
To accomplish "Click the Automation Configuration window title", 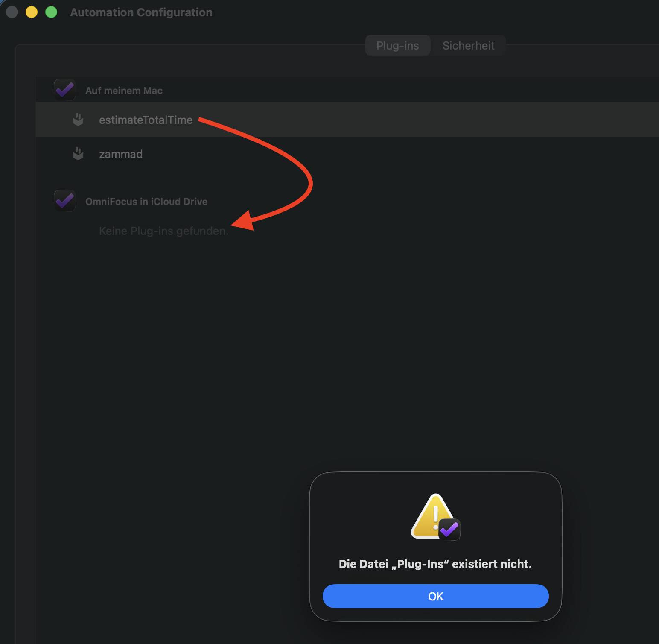I will (141, 12).
